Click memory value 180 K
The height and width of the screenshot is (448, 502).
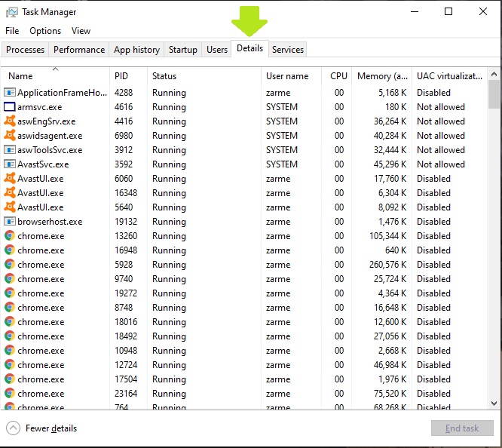396,107
